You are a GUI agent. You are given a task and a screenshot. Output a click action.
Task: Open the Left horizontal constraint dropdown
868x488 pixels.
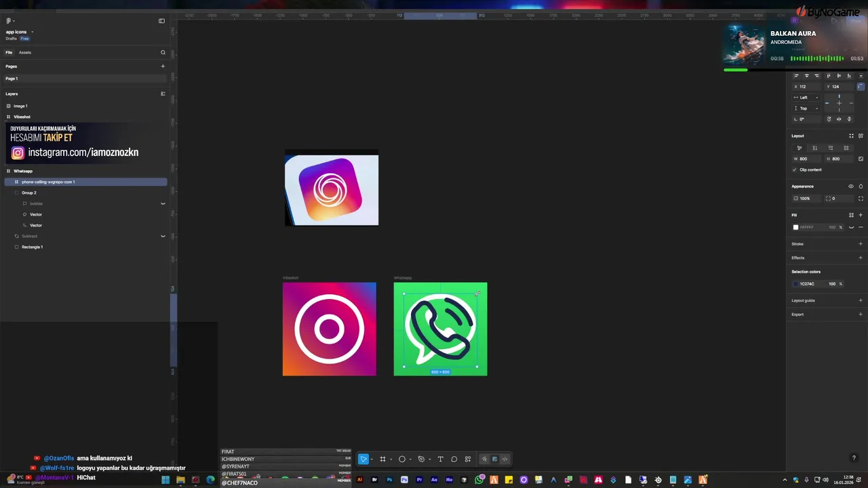807,98
